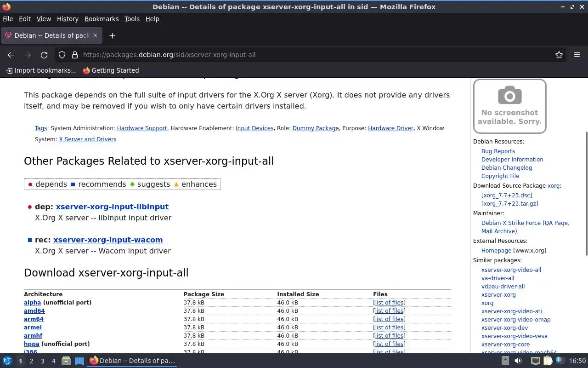
Task: Download xorg_7.7+23.tar.gz file
Action: 510,204
